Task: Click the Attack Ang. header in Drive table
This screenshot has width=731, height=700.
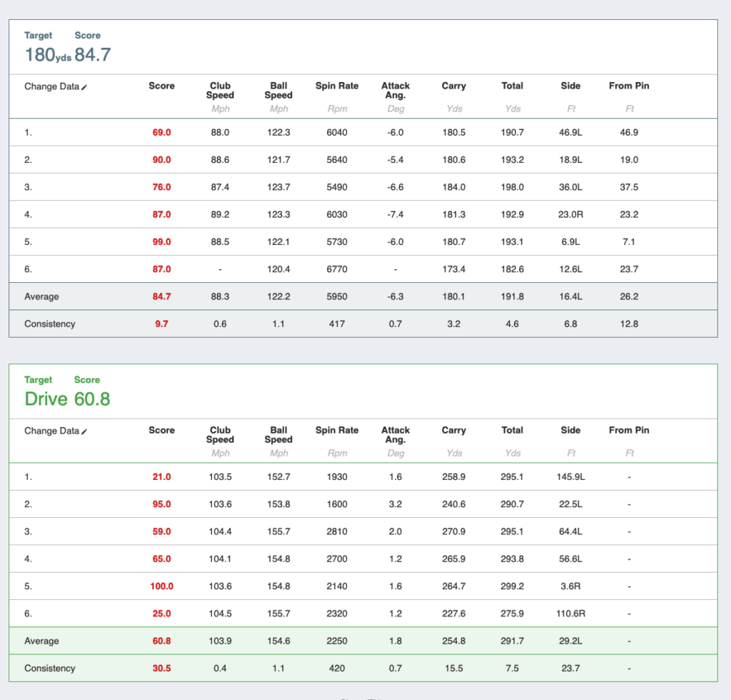Action: click(395, 434)
